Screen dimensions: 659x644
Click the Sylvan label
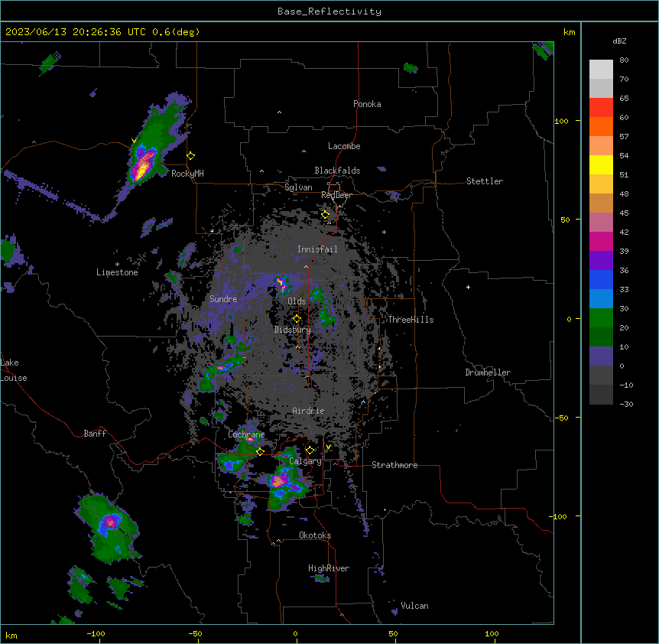pos(298,187)
